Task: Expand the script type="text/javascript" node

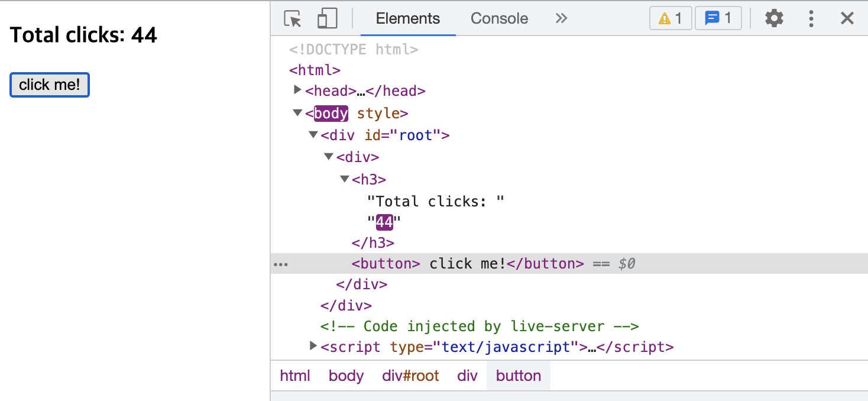Action: (x=314, y=345)
